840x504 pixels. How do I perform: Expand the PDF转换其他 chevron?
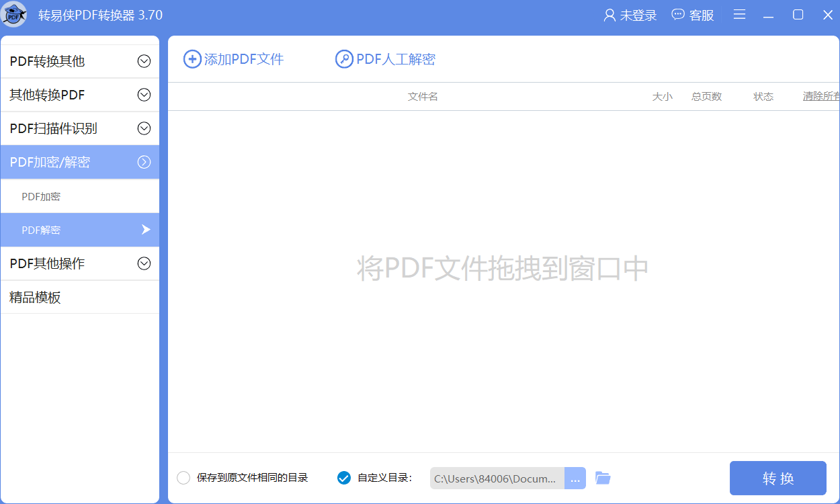pyautogui.click(x=144, y=61)
